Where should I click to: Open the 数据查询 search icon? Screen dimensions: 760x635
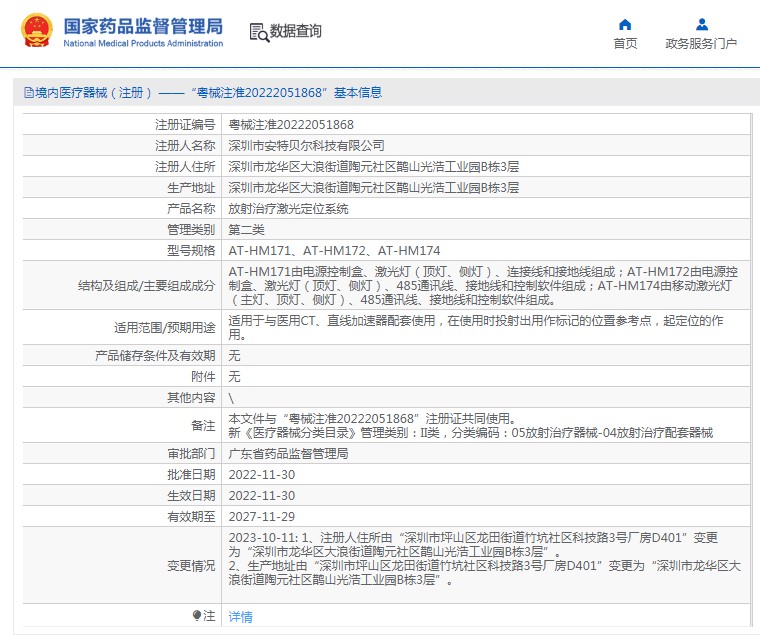(259, 32)
